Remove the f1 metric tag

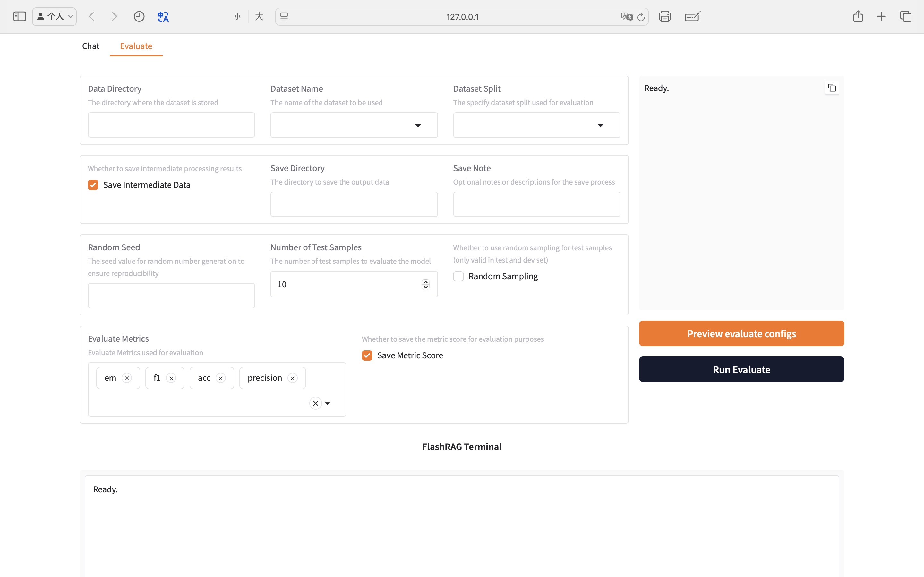coord(171,378)
